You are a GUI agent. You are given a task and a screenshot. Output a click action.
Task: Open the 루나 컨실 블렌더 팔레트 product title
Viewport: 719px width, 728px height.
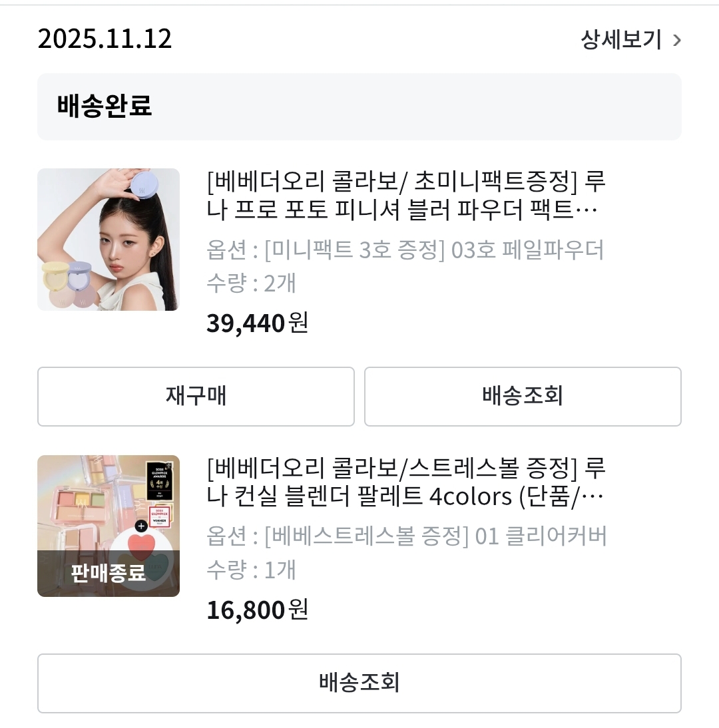click(x=406, y=482)
